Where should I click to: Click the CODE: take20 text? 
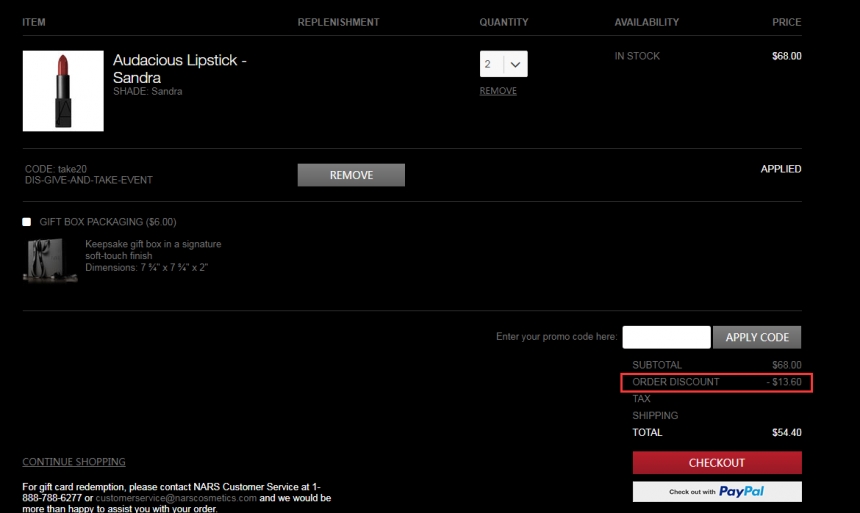[56, 169]
